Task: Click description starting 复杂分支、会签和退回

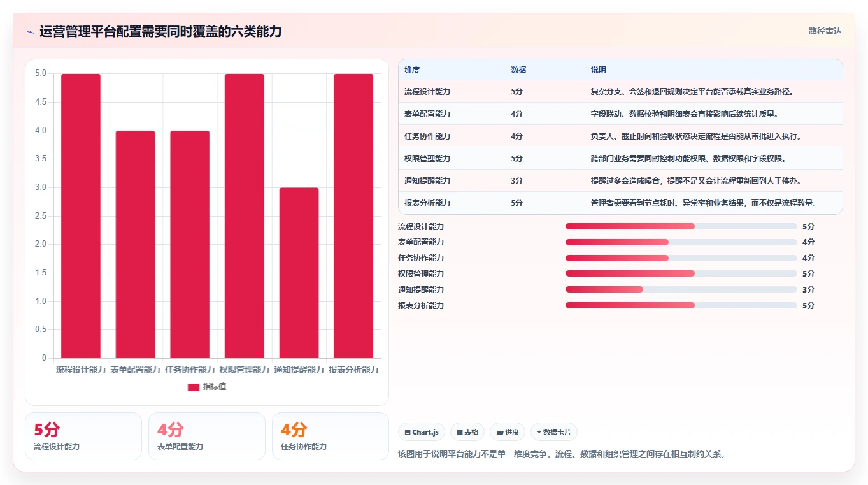Action: 692,92
